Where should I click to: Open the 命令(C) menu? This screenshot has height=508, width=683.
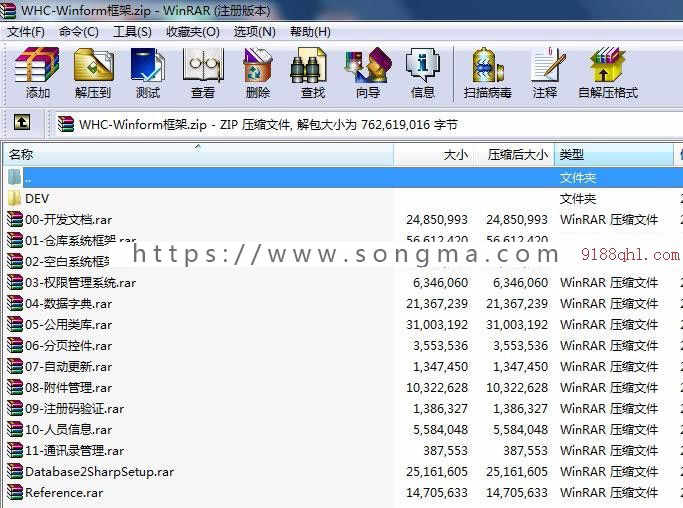(x=79, y=32)
